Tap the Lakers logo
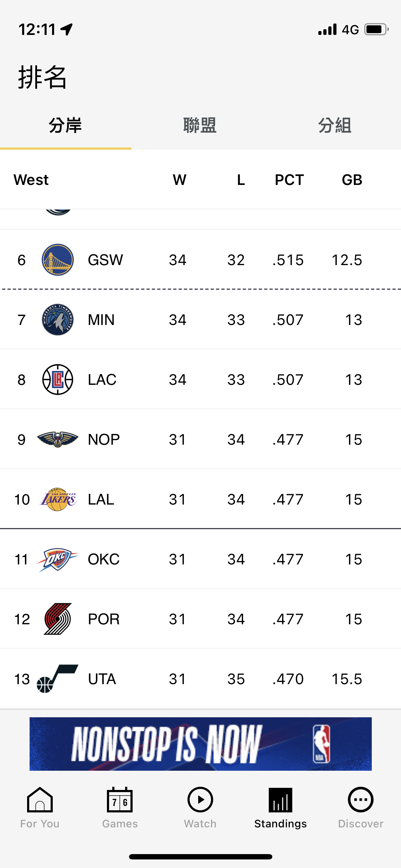The height and width of the screenshot is (868, 401). click(58, 499)
